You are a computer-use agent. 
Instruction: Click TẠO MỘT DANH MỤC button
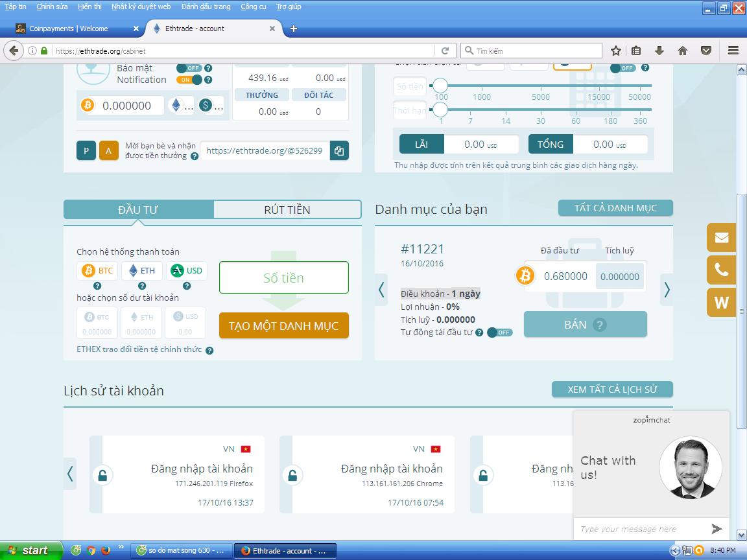pos(284,326)
